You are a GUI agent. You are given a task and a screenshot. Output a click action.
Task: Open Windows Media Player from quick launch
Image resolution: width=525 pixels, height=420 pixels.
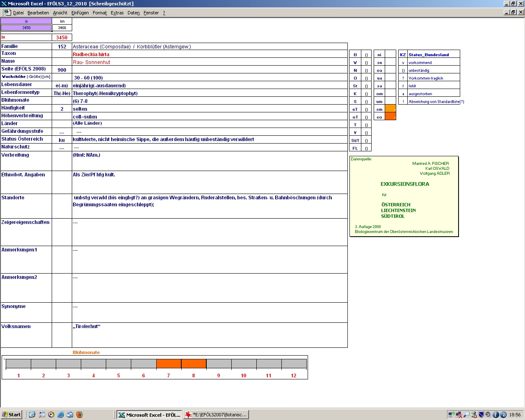coord(51,415)
